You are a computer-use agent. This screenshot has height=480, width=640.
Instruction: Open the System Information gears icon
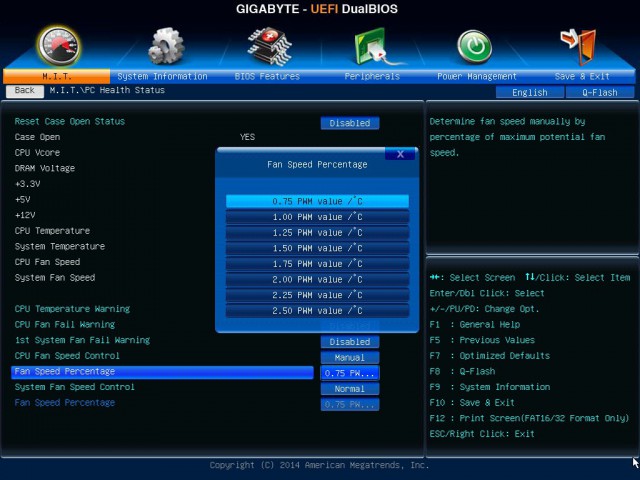166,46
